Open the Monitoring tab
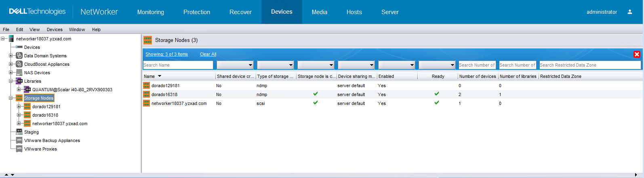This screenshot has height=178, width=644. click(151, 12)
